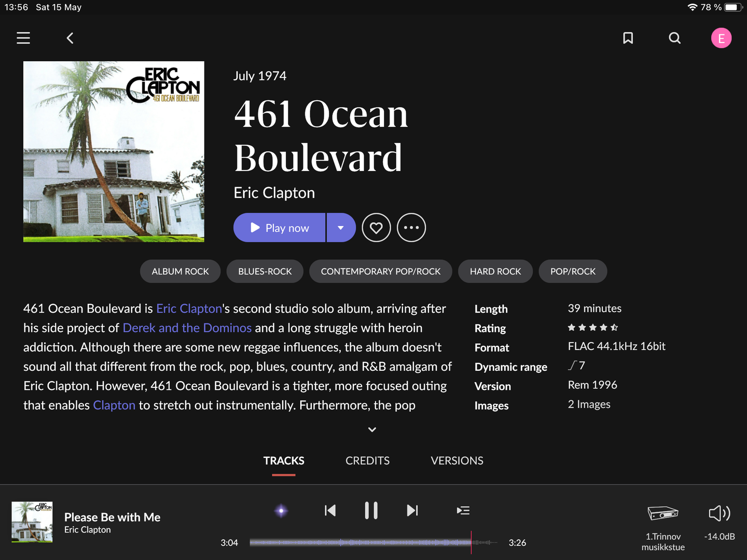Viewport: 747px width, 560px height.
Task: Open the signal path star icon
Action: pos(281,511)
